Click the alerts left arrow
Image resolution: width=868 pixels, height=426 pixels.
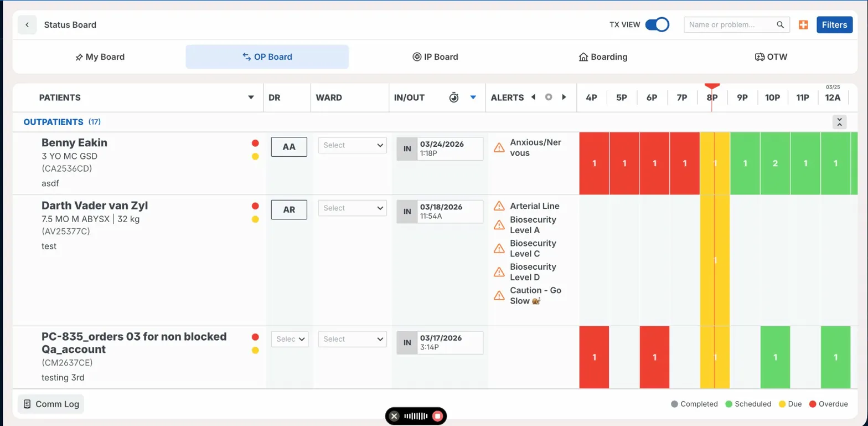[x=533, y=97]
